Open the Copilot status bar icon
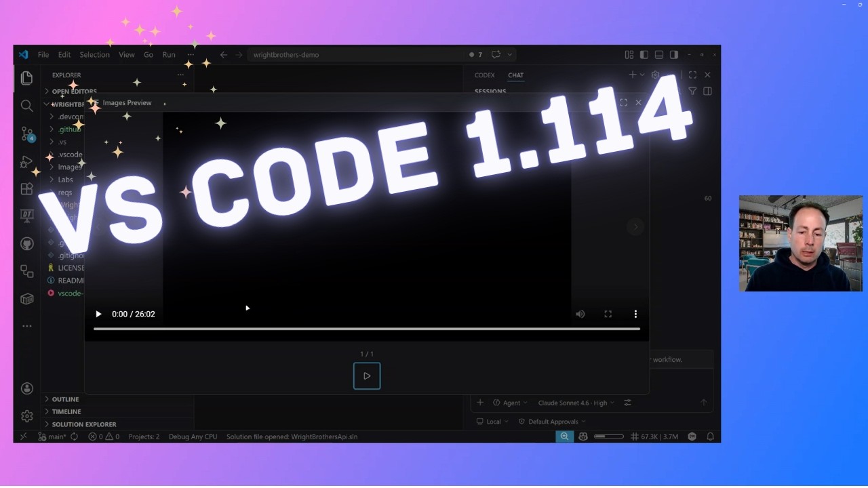This screenshot has width=868, height=488. [x=583, y=436]
